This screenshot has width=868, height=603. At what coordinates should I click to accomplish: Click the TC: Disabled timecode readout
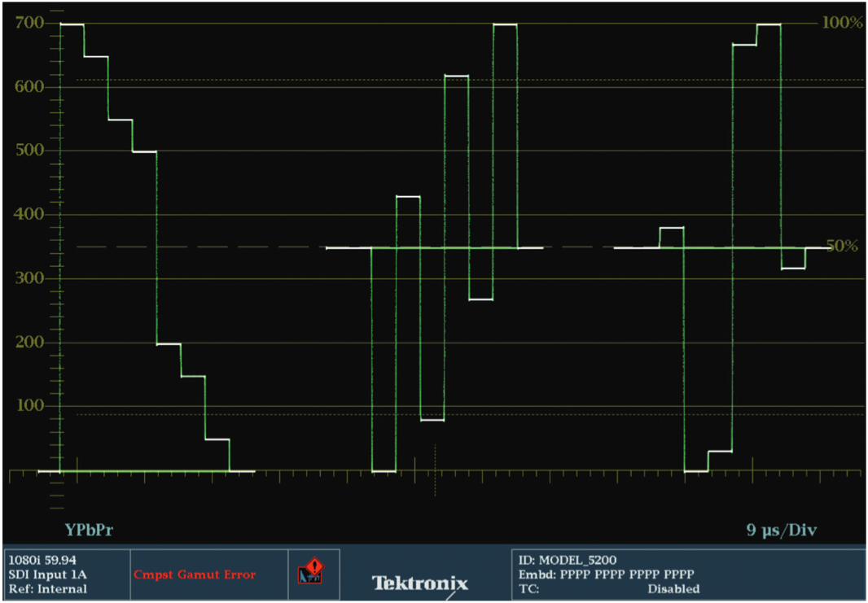pyautogui.click(x=609, y=588)
